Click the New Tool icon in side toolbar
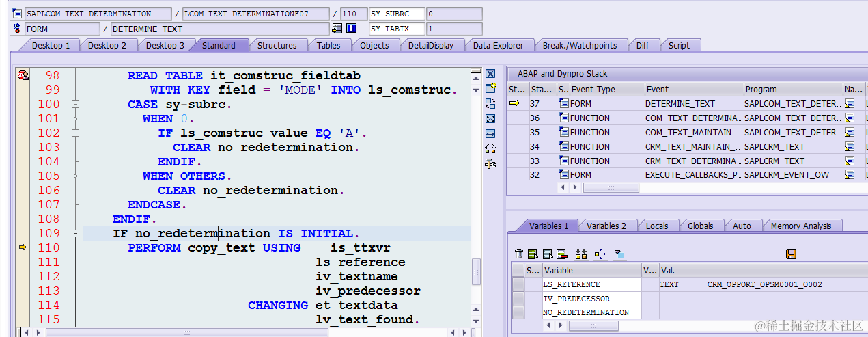868x337 pixels. [490, 89]
